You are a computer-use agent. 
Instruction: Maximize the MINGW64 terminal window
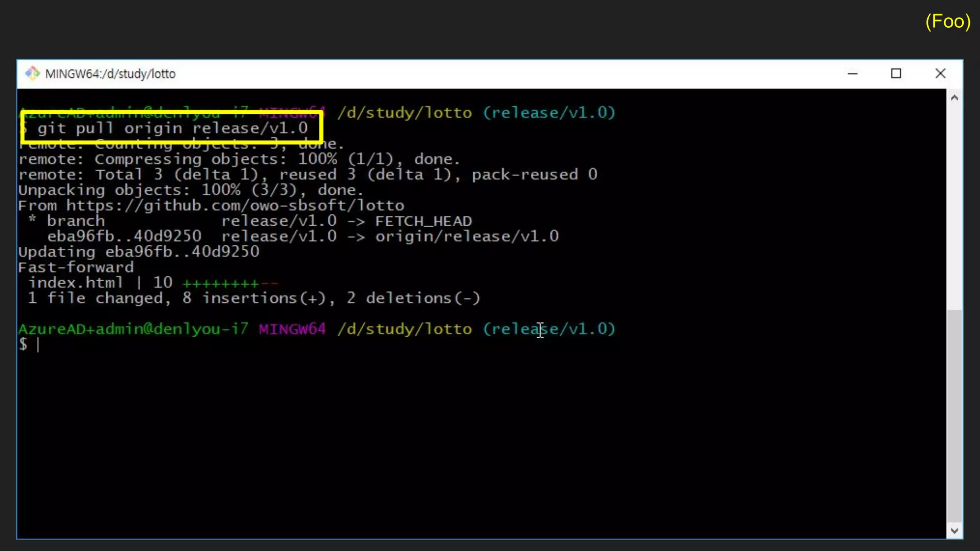point(896,74)
